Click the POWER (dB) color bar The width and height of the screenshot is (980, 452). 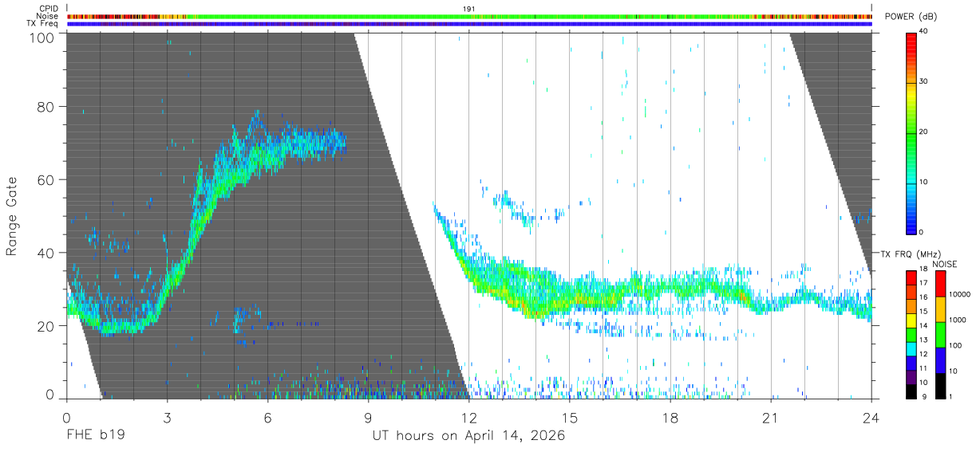coord(911,132)
